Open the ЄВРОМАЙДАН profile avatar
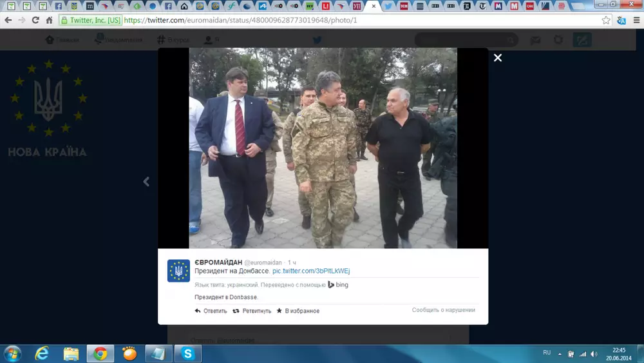This screenshot has height=363, width=644. pos(178,271)
